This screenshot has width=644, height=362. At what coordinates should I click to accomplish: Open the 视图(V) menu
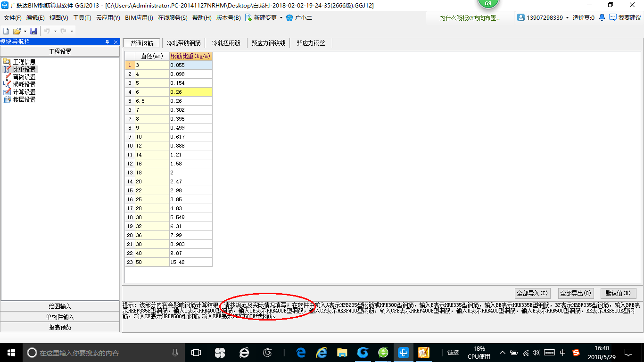tap(58, 17)
